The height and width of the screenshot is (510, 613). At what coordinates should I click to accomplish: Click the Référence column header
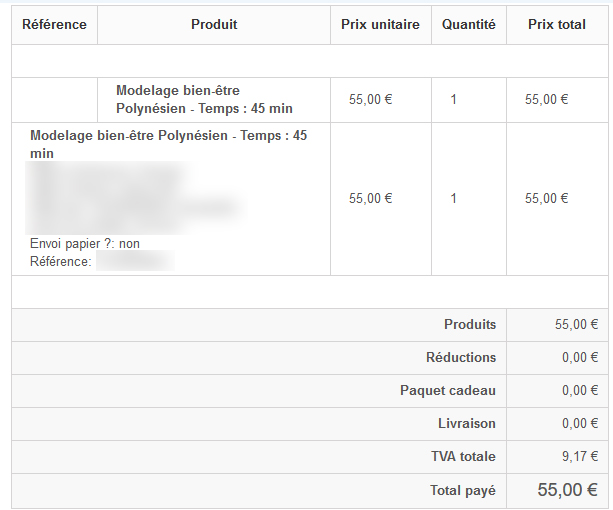click(54, 24)
